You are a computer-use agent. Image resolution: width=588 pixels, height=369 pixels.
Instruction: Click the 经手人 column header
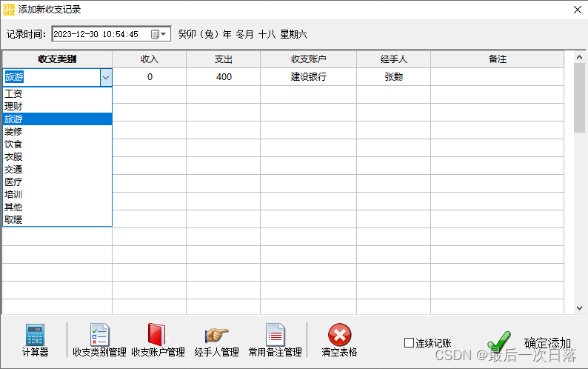click(x=393, y=59)
